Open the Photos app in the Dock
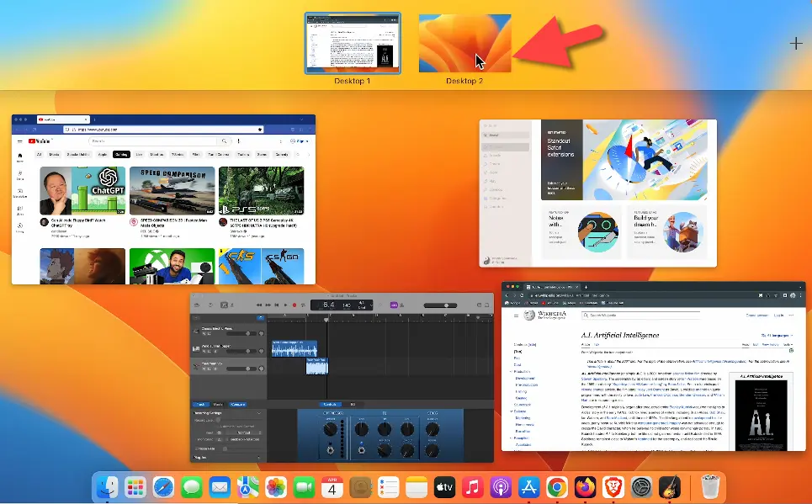Viewport: 812px width, 504px height. (x=276, y=487)
